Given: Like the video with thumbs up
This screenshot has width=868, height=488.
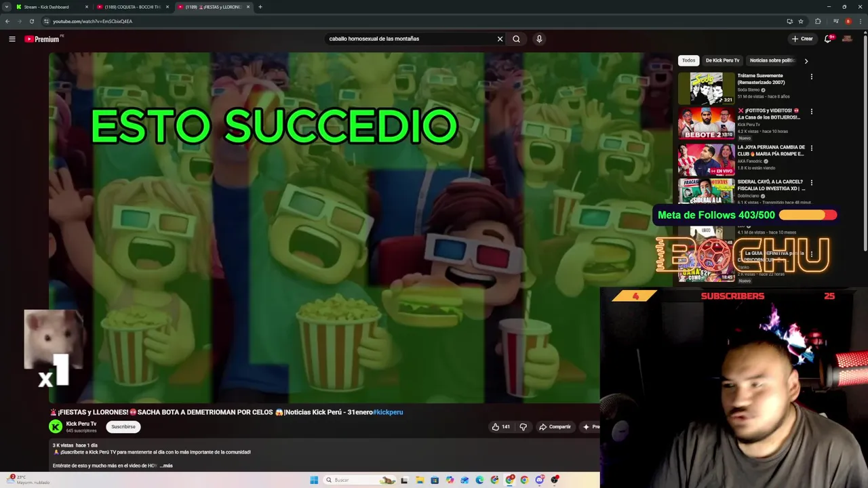Looking at the screenshot, I should (x=500, y=426).
